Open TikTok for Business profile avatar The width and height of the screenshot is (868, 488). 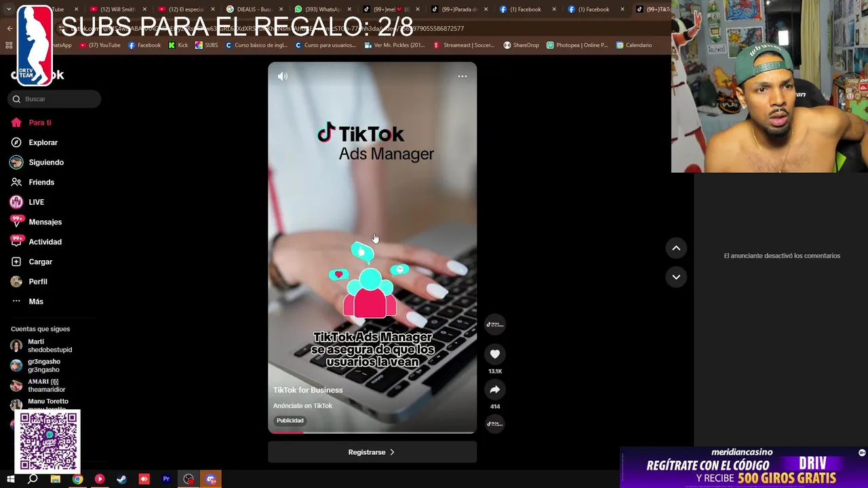click(x=495, y=324)
